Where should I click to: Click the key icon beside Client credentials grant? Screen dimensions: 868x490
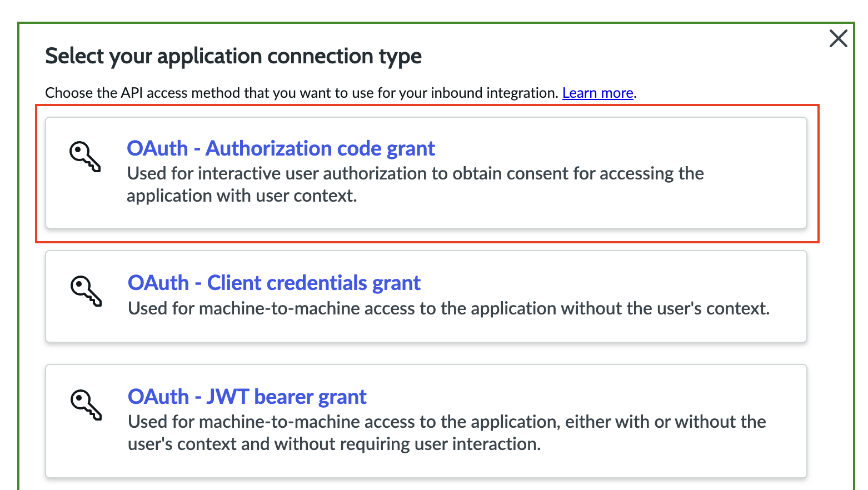(86, 291)
